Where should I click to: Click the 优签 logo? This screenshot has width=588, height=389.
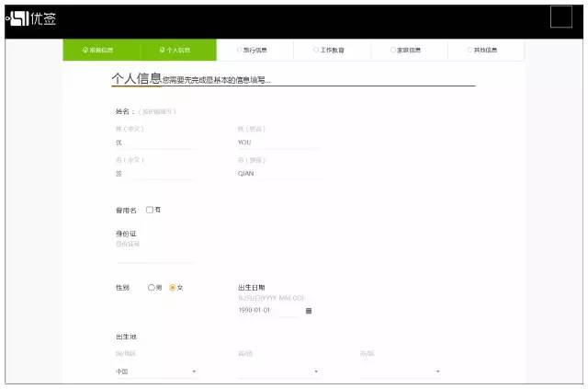point(30,18)
